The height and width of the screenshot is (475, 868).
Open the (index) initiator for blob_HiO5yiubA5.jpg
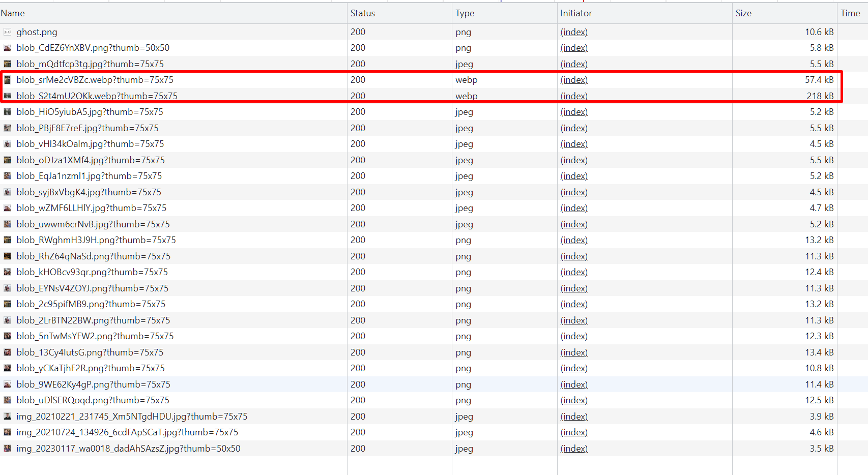pyautogui.click(x=574, y=112)
